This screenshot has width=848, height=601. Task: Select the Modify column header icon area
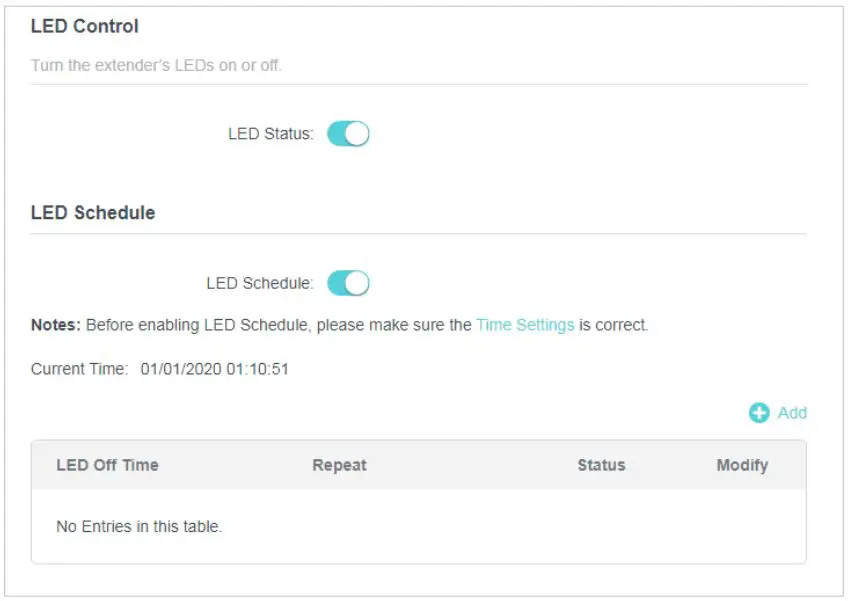click(743, 465)
